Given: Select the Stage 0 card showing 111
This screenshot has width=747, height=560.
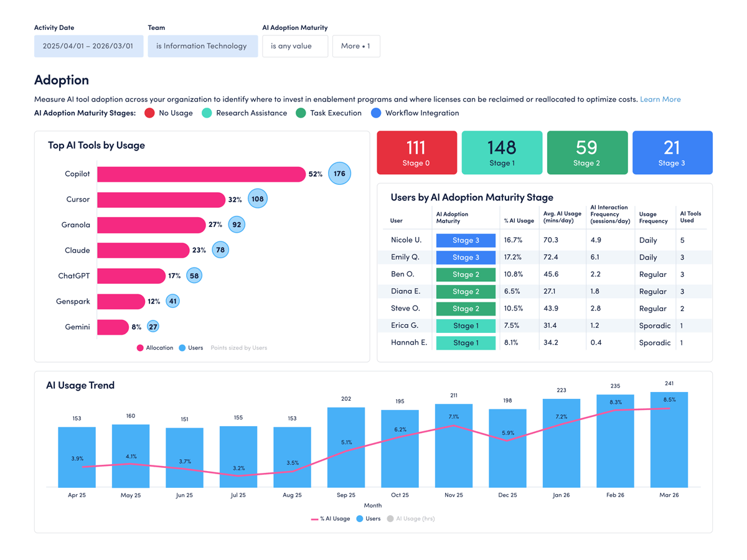Looking at the screenshot, I should 416,152.
